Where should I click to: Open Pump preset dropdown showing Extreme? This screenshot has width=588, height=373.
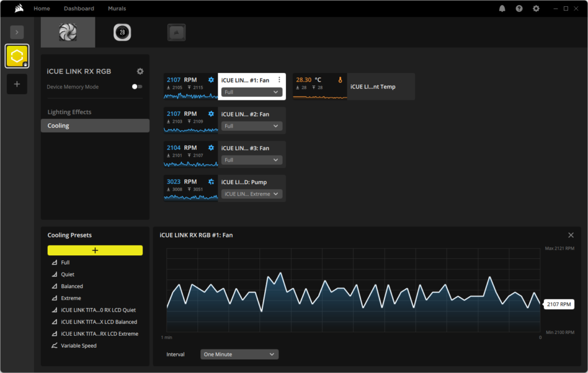point(252,194)
